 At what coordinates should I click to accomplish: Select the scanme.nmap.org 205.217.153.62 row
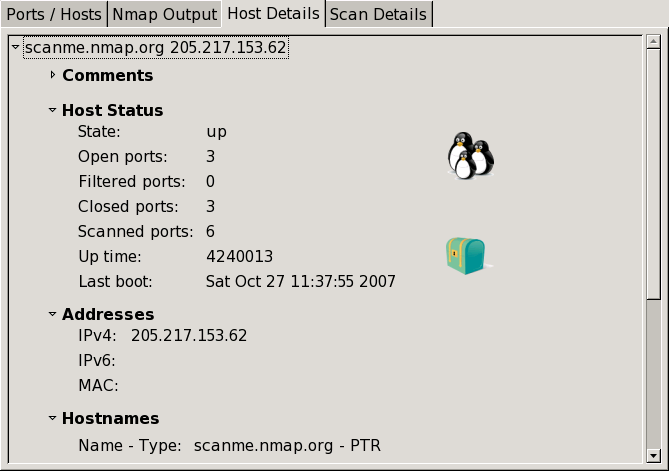coord(156,47)
